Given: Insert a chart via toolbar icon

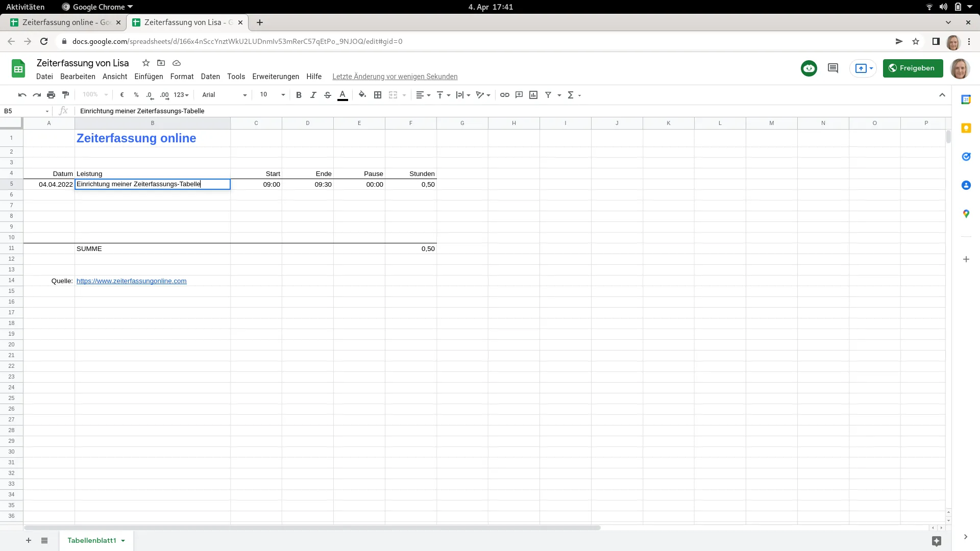Looking at the screenshot, I should tap(533, 95).
